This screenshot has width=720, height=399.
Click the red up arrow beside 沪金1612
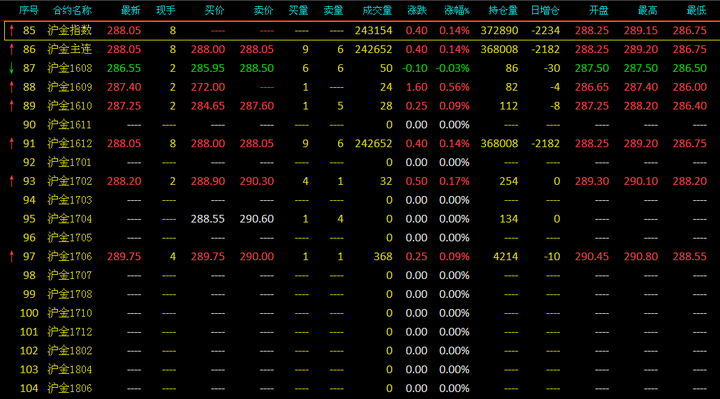pos(12,143)
